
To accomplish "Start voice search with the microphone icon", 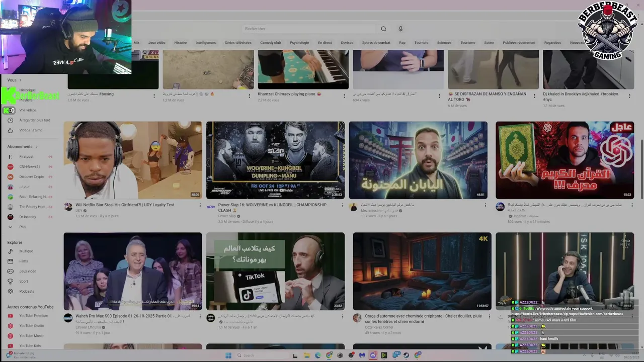I will (400, 29).
